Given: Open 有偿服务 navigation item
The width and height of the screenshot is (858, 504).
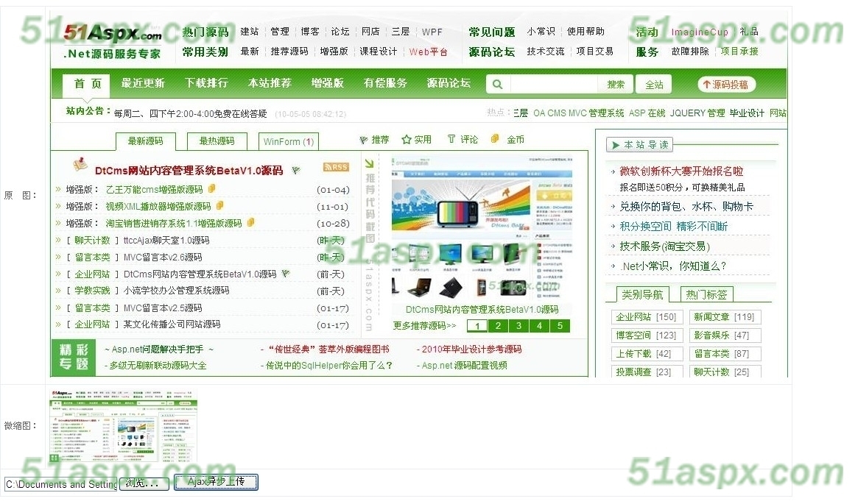Looking at the screenshot, I should pyautogui.click(x=385, y=83).
